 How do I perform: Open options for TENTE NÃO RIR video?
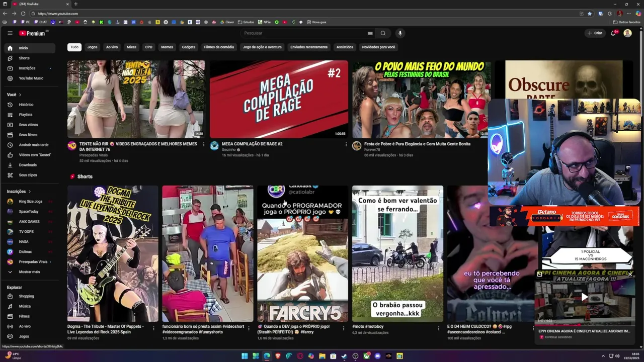coord(203,144)
